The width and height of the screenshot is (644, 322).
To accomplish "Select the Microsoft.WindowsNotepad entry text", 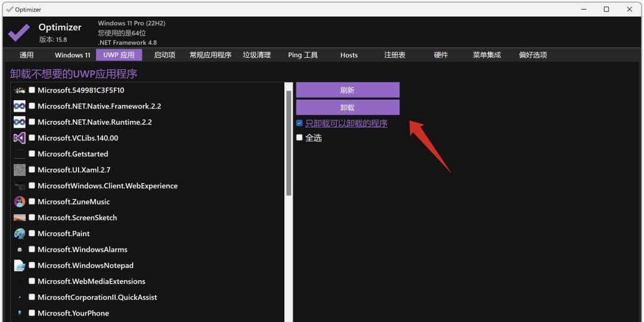I will [x=85, y=265].
